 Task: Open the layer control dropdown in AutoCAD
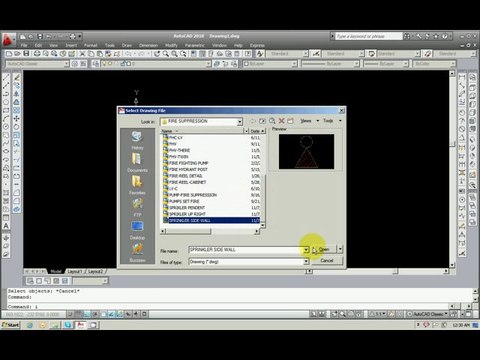[x=208, y=64]
